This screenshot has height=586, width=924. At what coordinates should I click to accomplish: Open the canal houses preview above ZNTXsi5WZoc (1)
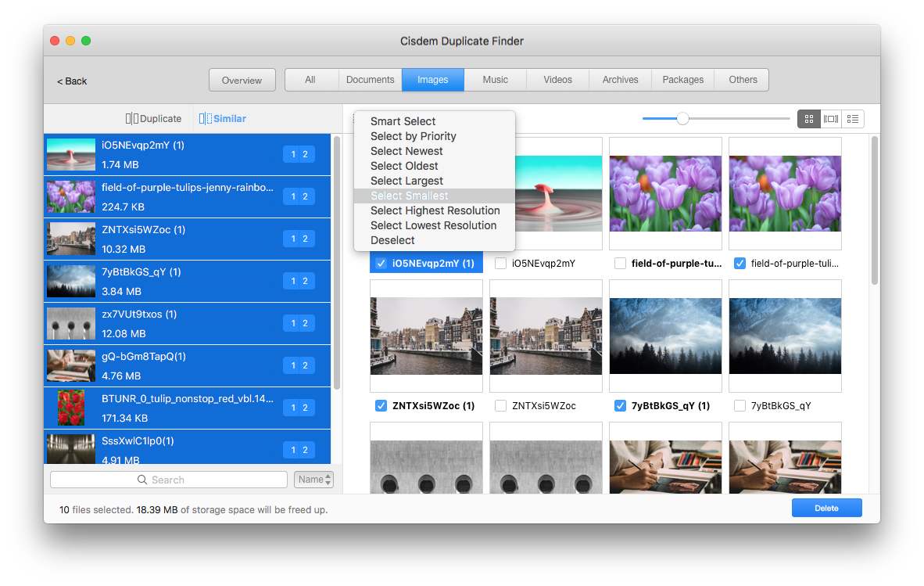click(x=426, y=336)
